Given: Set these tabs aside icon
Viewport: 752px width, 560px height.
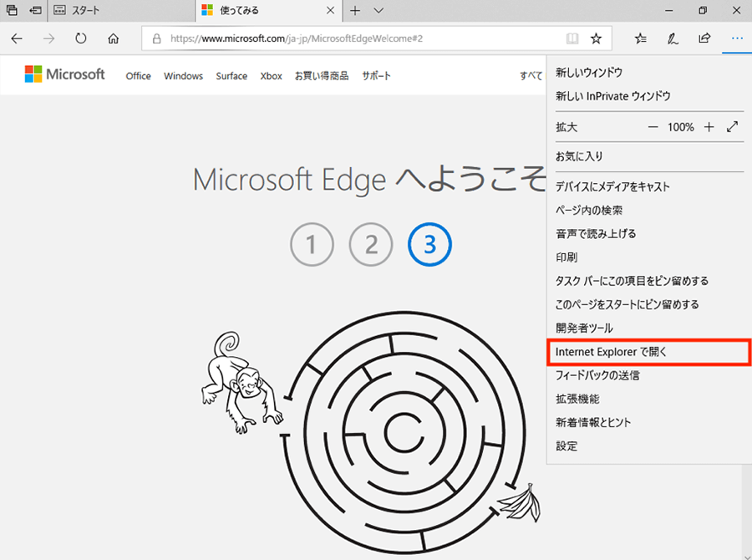Looking at the screenshot, I should pyautogui.click(x=35, y=10).
